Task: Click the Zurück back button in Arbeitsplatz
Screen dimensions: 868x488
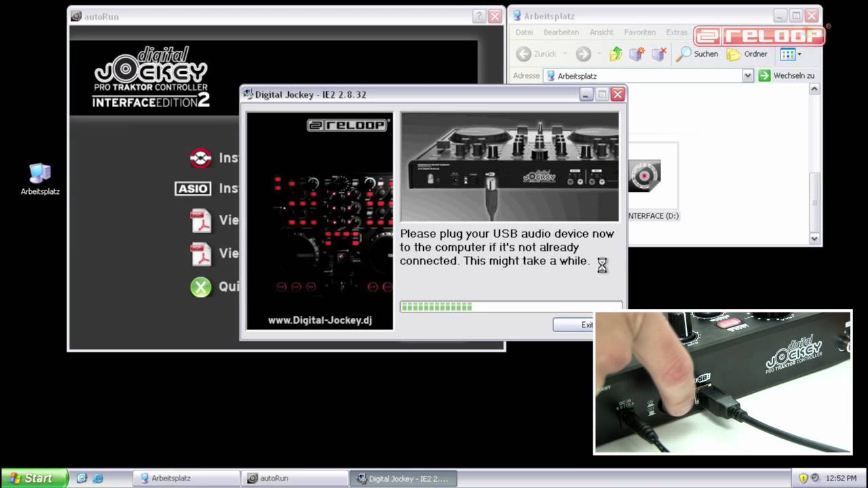Action: 537,54
